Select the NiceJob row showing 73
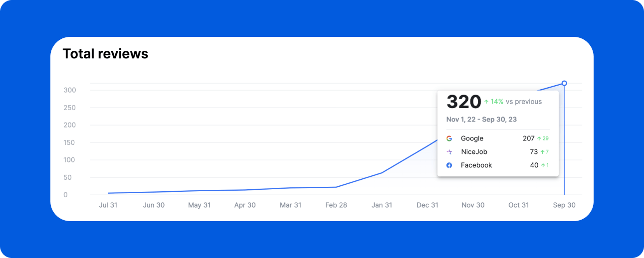The width and height of the screenshot is (644, 258). 497,152
